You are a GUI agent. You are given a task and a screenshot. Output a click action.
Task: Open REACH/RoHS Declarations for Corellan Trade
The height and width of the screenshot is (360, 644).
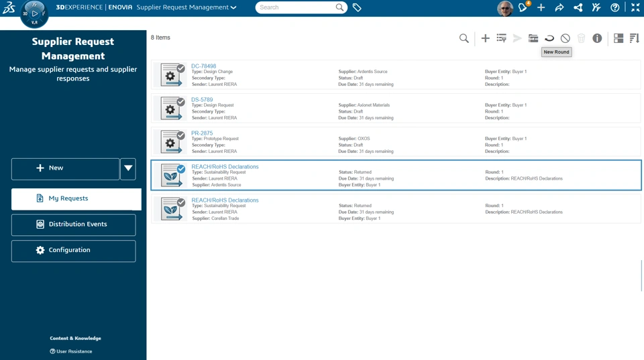(225, 200)
